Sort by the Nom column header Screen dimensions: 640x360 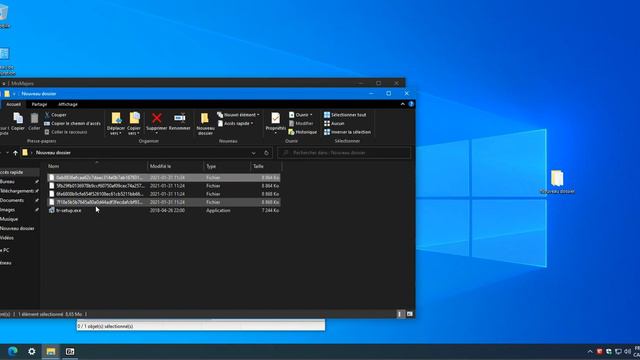click(x=97, y=166)
